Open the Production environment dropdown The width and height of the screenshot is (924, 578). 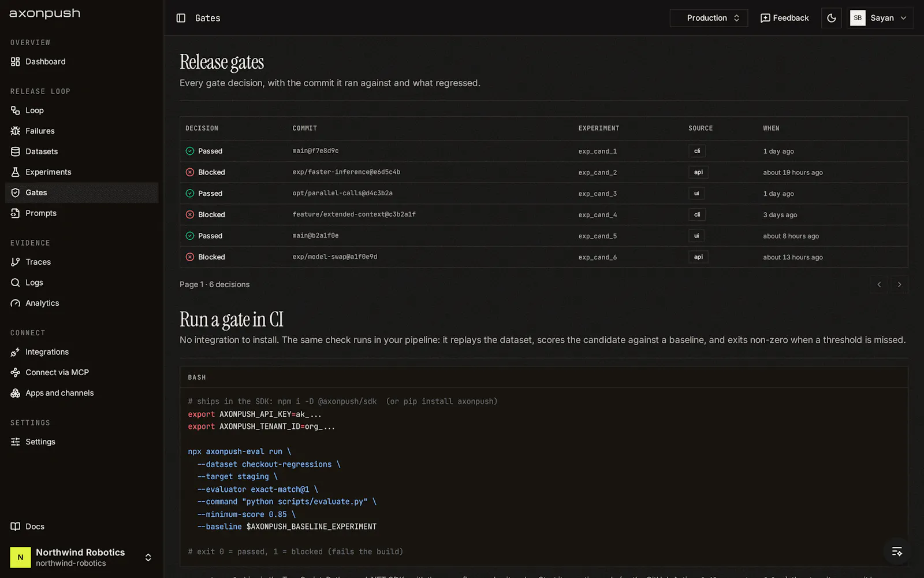(x=709, y=18)
